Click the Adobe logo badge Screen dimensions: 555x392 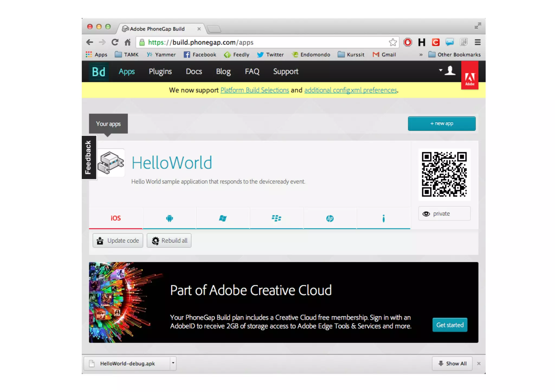click(x=470, y=79)
